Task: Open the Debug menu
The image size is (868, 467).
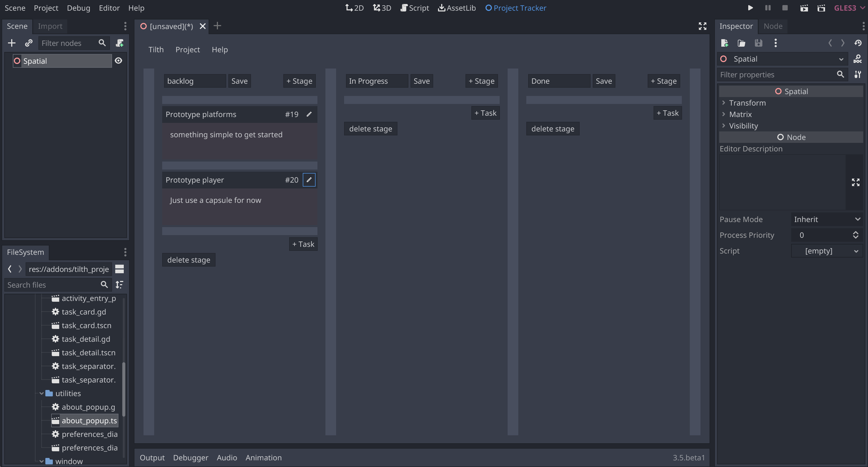Action: coord(78,8)
